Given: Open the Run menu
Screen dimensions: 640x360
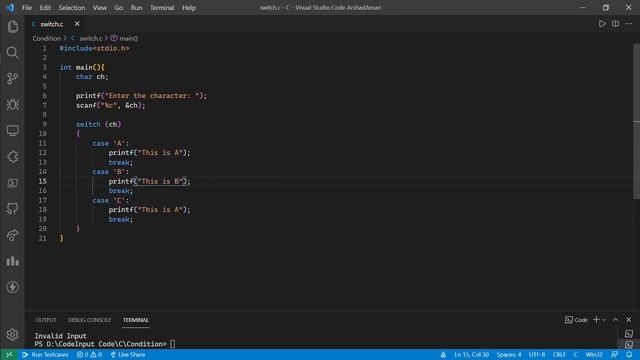Looking at the screenshot, I should (x=136, y=8).
